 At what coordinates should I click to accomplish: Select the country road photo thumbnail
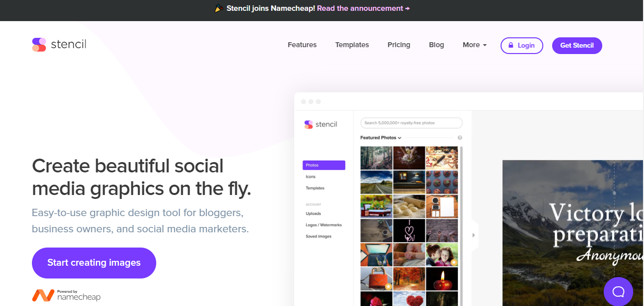click(376, 182)
